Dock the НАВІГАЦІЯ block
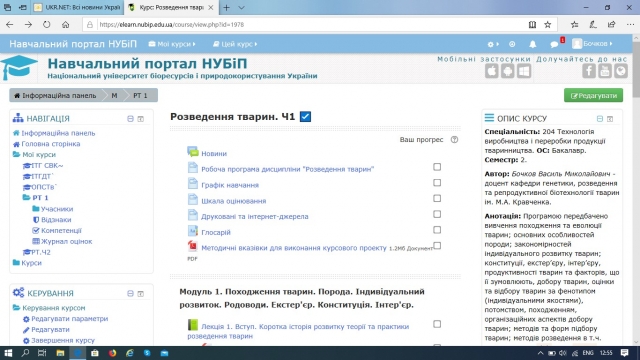The width and height of the screenshot is (640, 360). (x=140, y=119)
